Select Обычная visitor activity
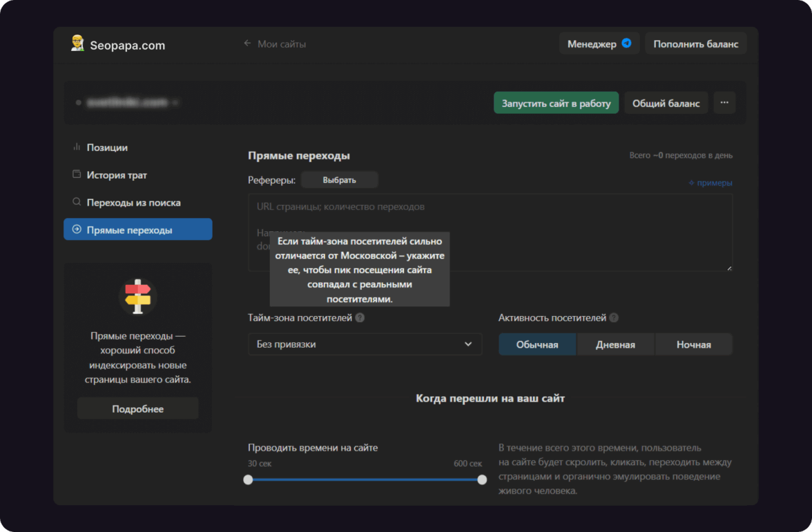Image resolution: width=812 pixels, height=532 pixels. coord(537,344)
